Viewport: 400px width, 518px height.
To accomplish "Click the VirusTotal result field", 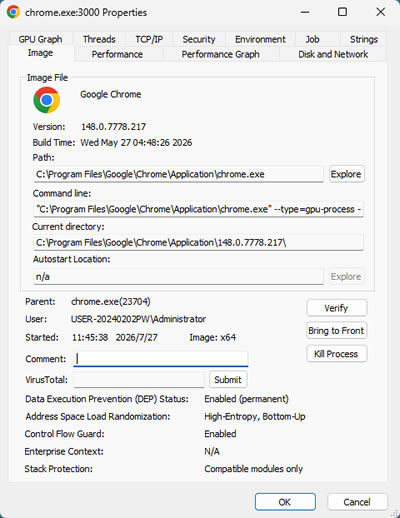I will 139,380.
